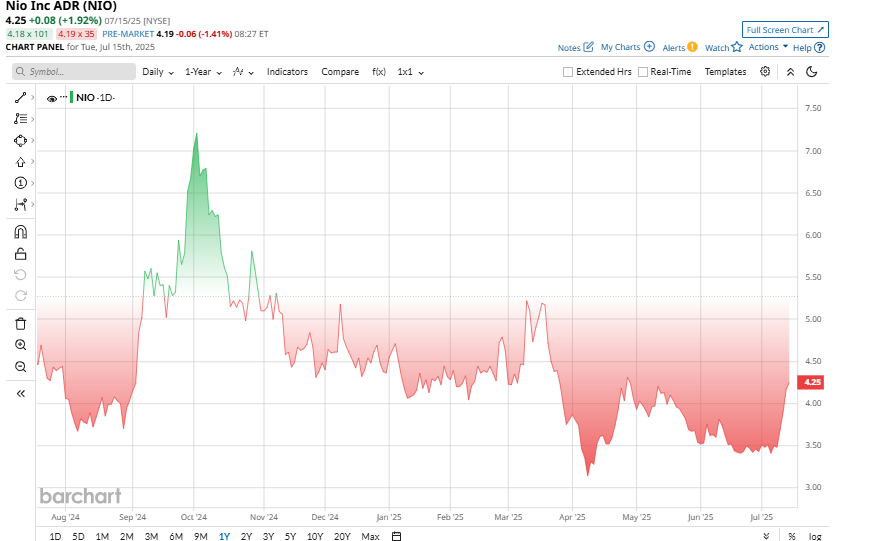Open the date range calendar icon
879x541 pixels.
[x=396, y=536]
